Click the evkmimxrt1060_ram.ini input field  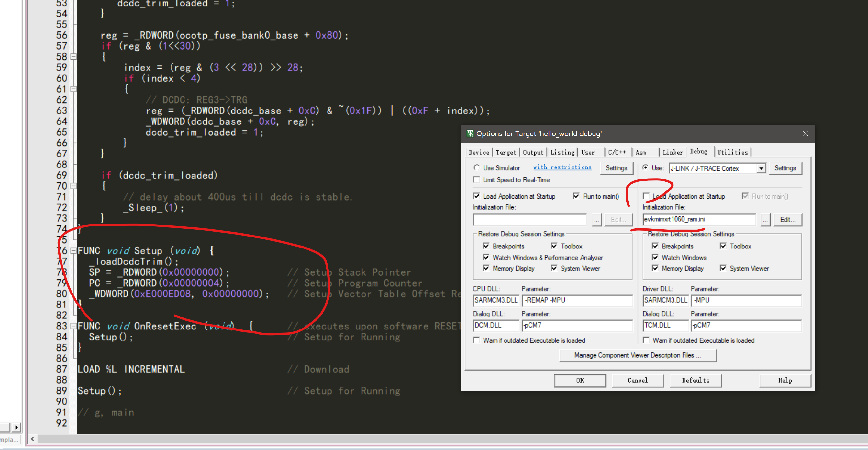tap(699, 220)
